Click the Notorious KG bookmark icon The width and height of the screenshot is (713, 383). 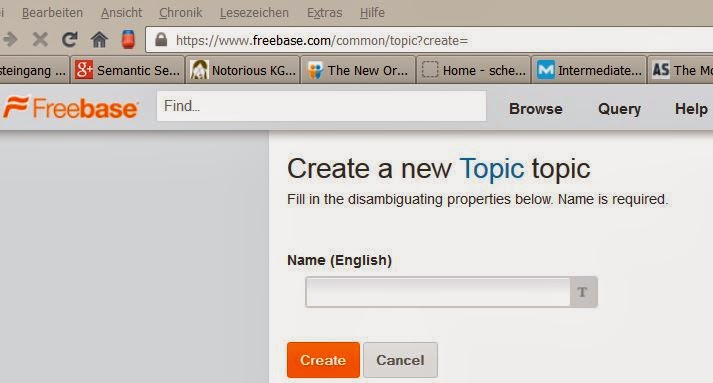[199, 70]
